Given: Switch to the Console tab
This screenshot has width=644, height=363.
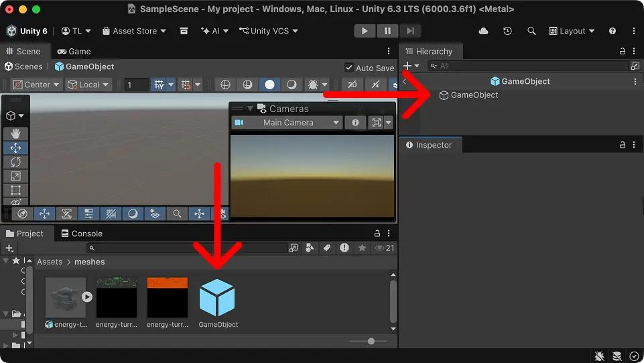Looking at the screenshot, I should pyautogui.click(x=82, y=234).
